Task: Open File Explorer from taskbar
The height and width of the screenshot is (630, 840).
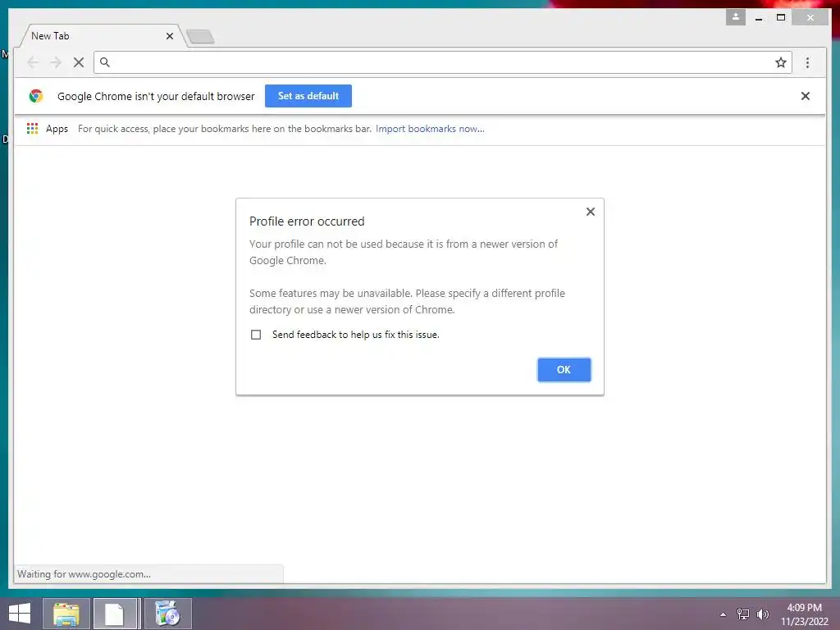Action: point(66,614)
